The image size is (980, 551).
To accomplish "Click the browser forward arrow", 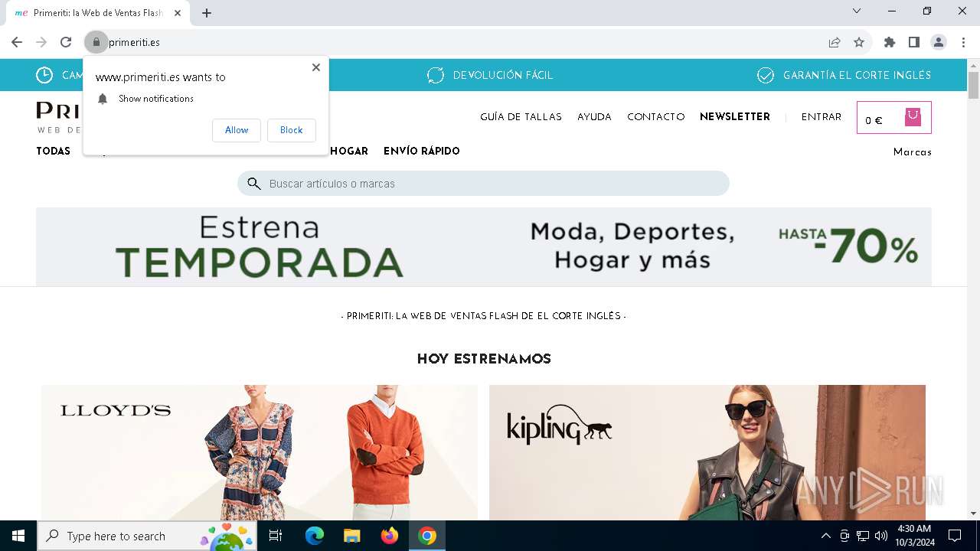I will (x=41, y=42).
